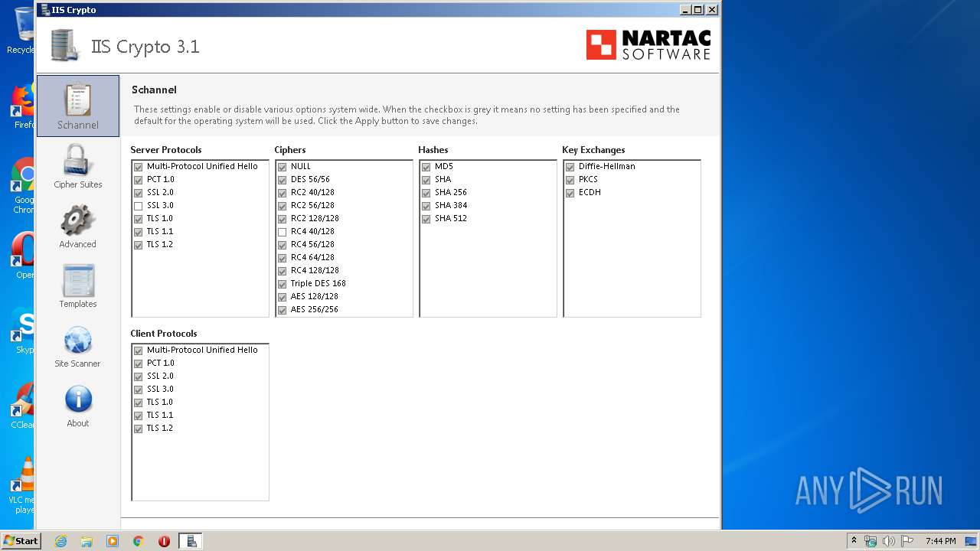Maximize the IIS Crypto window
The height and width of the screenshot is (551, 980).
[697, 10]
